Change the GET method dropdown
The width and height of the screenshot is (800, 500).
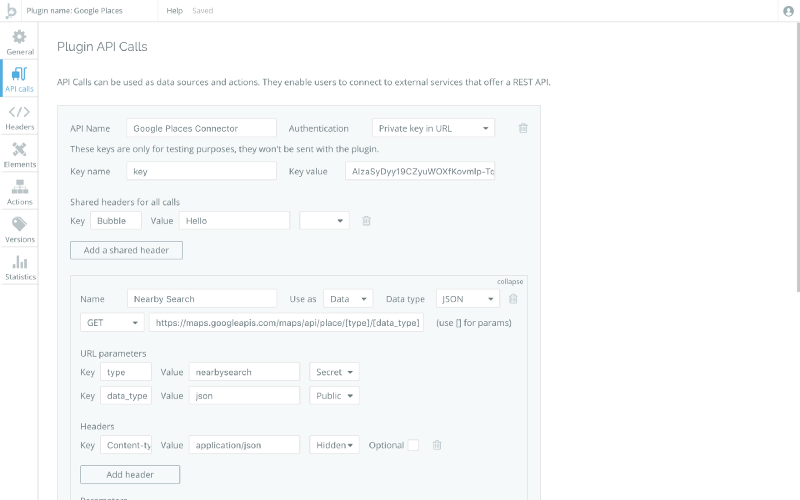tap(111, 323)
